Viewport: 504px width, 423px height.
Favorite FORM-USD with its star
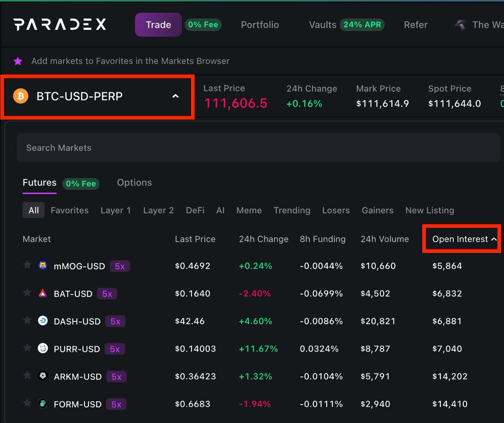click(27, 403)
